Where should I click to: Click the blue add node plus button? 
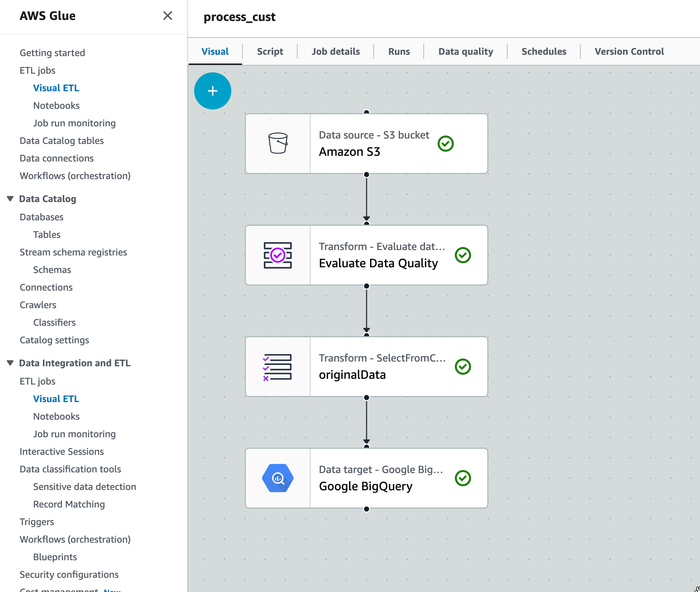coord(212,91)
